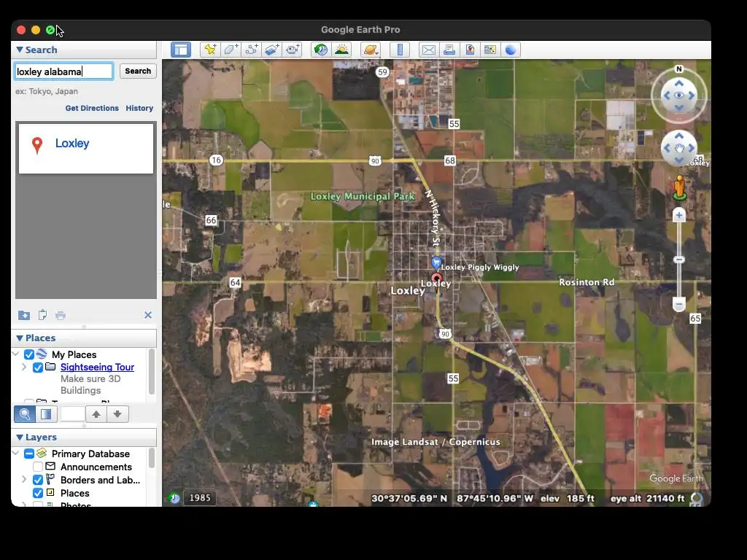Enable the Announcements layer checkbox
This screenshot has height=560, width=747.
(x=38, y=467)
